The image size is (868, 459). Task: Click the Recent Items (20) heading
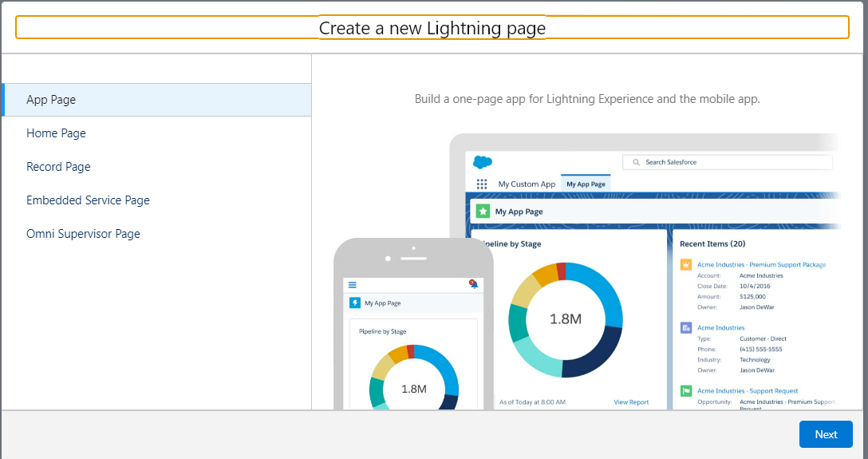pyautogui.click(x=712, y=243)
